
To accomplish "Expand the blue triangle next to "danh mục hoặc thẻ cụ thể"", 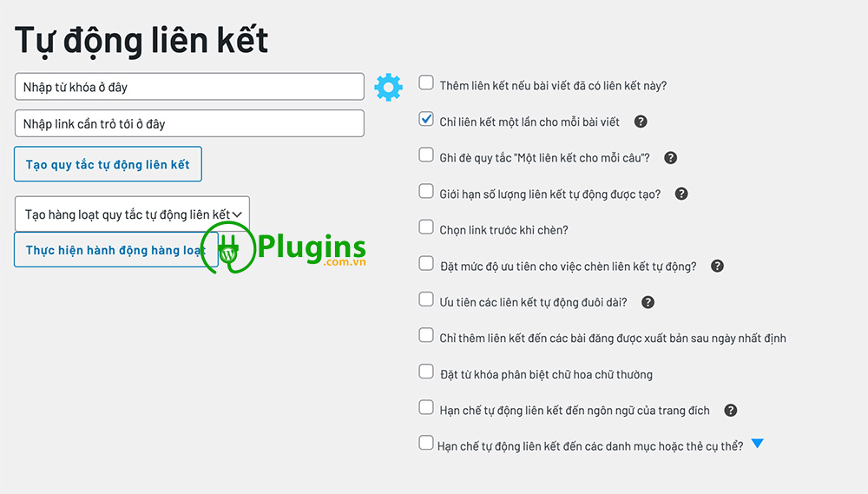I will point(757,445).
